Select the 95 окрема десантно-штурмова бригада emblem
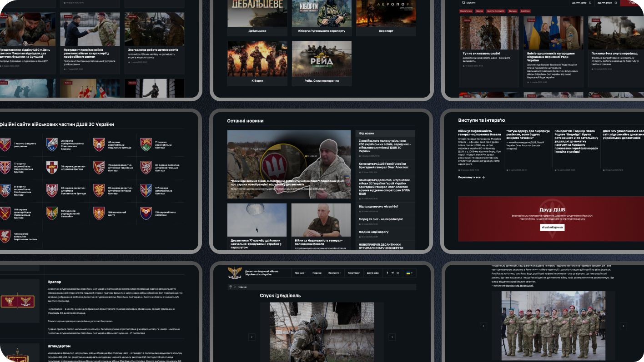 pos(99,190)
